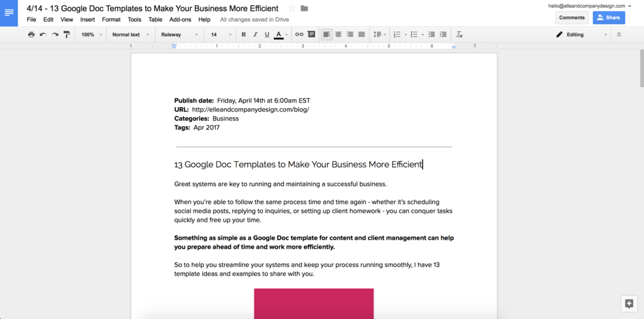Open the 100% zoom dropdown

coord(91,35)
